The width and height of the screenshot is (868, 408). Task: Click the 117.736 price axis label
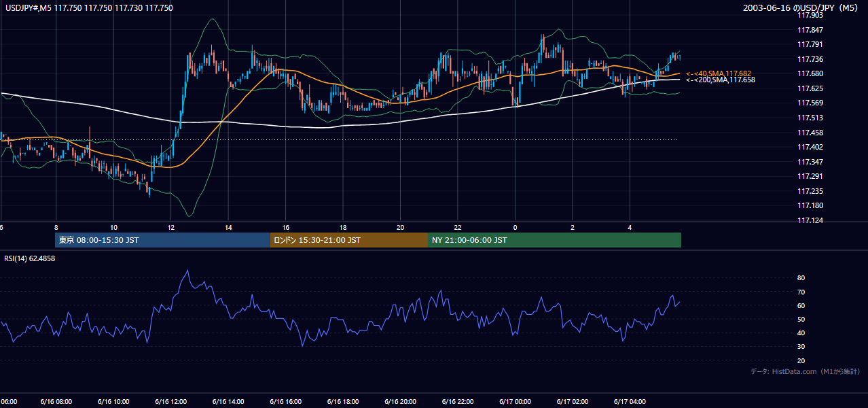point(810,59)
